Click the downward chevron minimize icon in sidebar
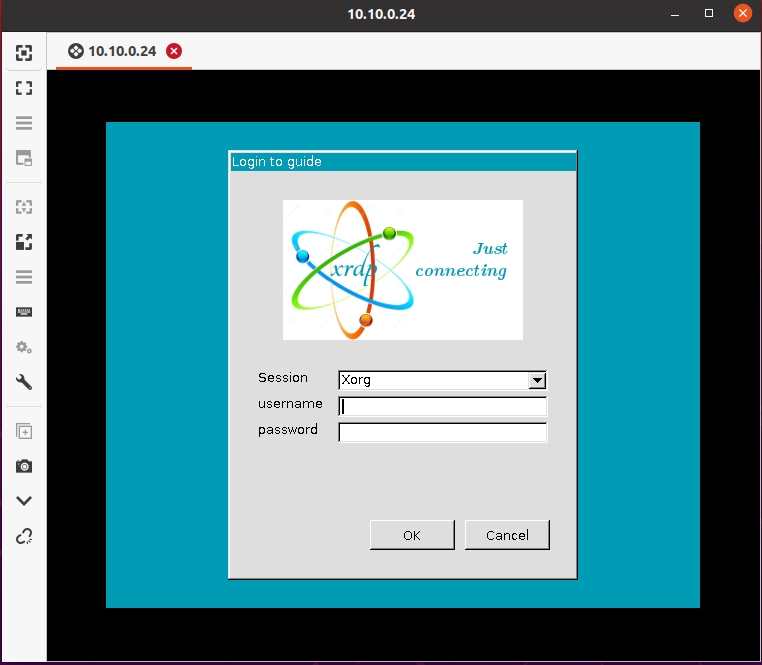Viewport: 762px width, 665px height. [x=24, y=501]
